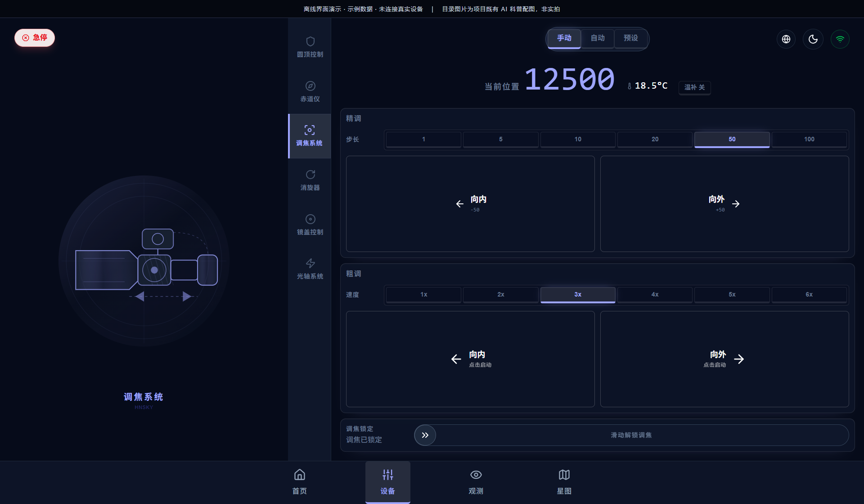Select fine step size 10
Viewport: 864px width, 504px height.
point(578,139)
